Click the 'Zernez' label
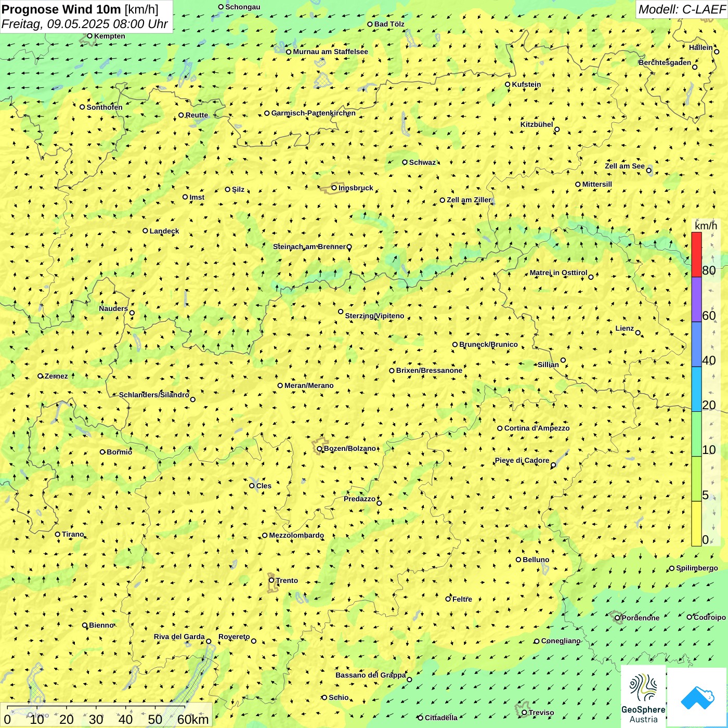 56,376
